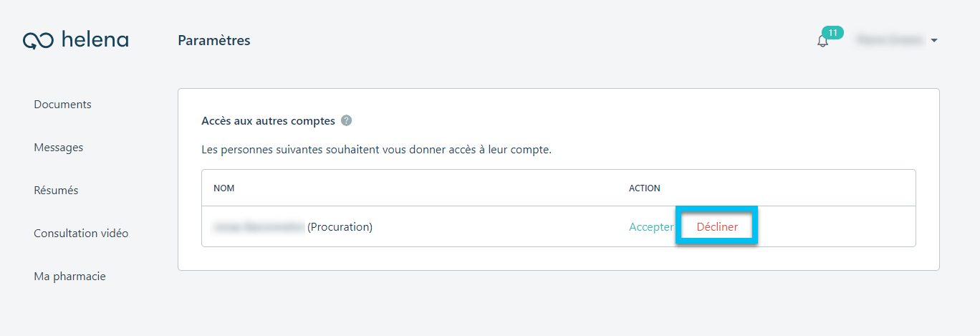Click the notification count badge showing 11
The image size is (980, 336).
[832, 32]
